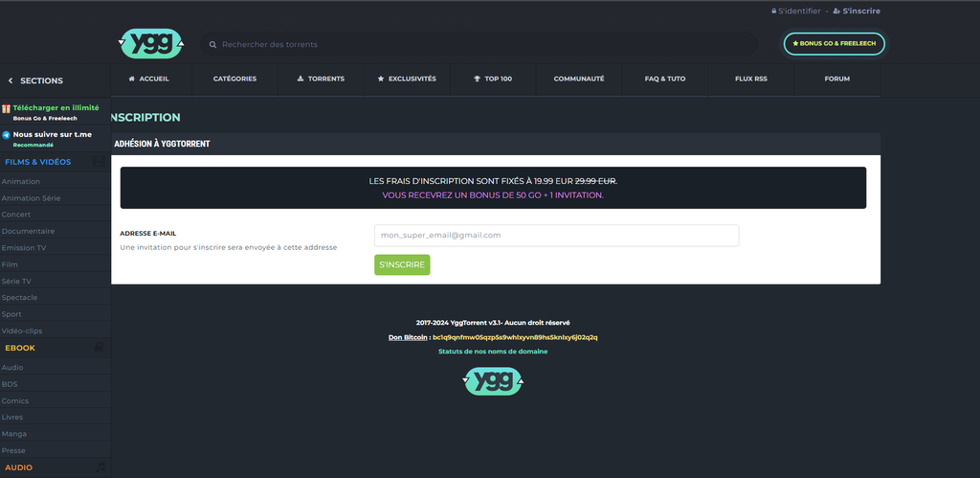Go to the Accueil tab
Viewport: 980px width, 478px height.
pyautogui.click(x=148, y=79)
